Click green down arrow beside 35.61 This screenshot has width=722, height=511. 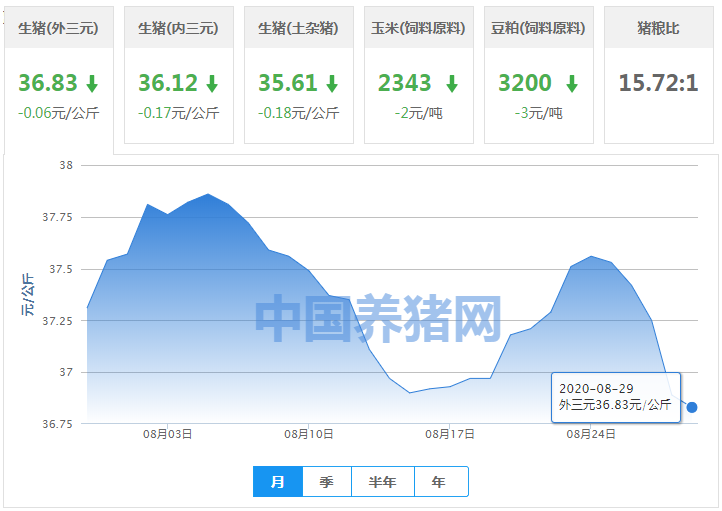click(x=332, y=84)
